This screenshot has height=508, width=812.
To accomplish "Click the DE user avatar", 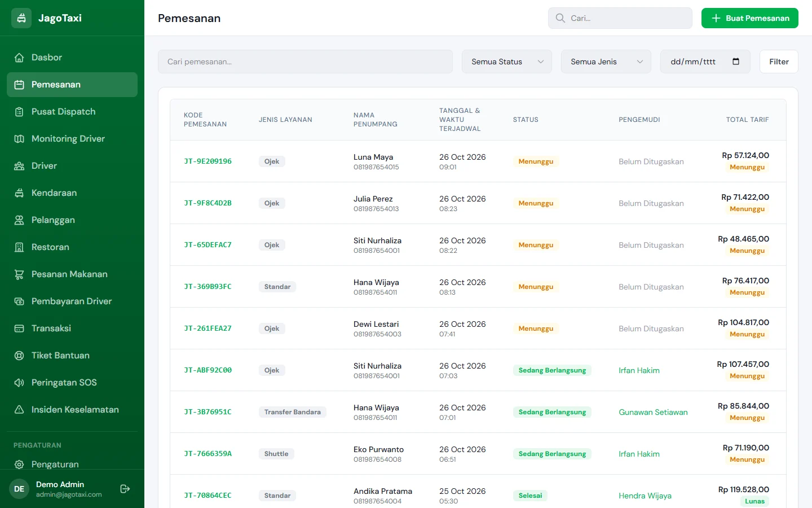I will pyautogui.click(x=19, y=489).
